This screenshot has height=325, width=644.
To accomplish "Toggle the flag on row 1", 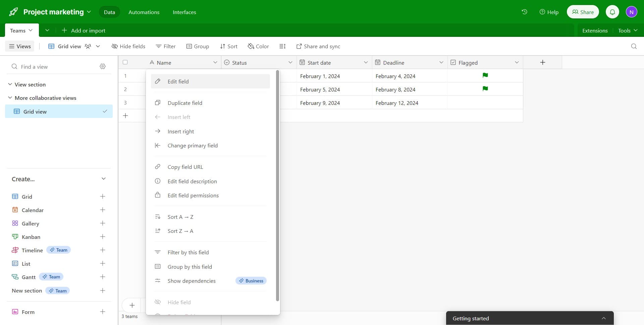I will [x=485, y=75].
